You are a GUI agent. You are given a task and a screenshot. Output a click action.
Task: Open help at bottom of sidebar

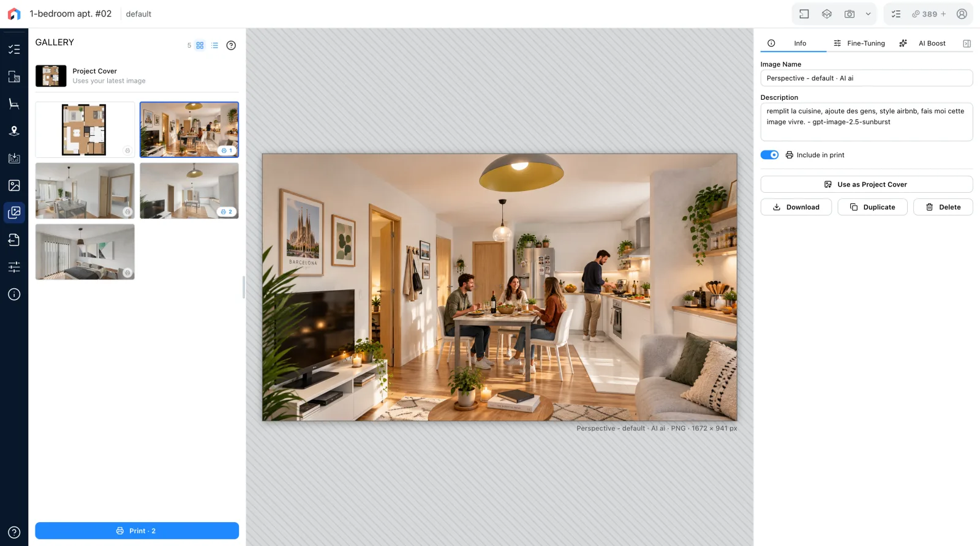[14, 533]
